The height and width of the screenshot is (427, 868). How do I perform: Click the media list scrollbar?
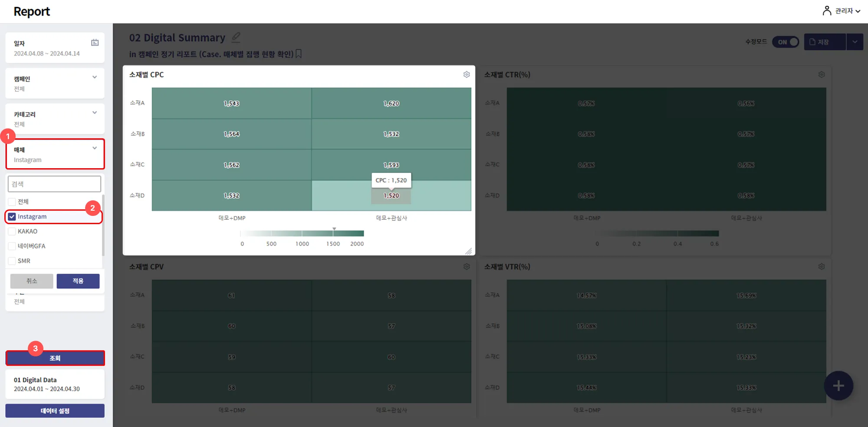[x=103, y=225]
